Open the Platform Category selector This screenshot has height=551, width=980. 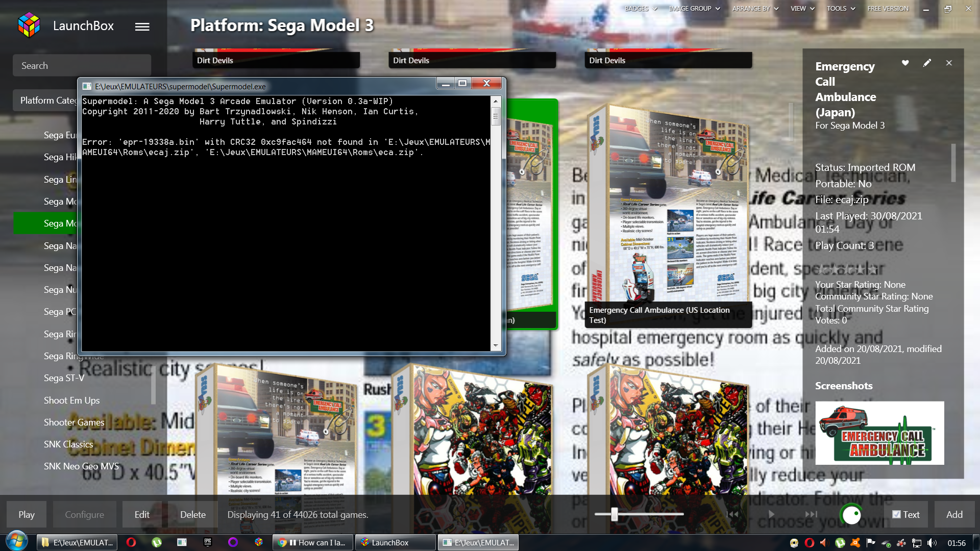click(x=46, y=101)
